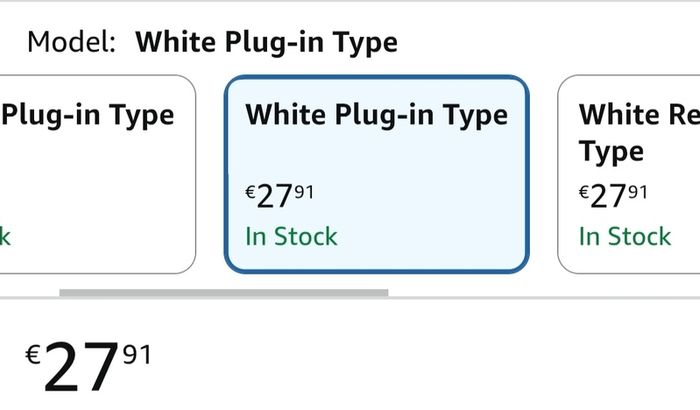Click the cut-off green stock text in left card
700x410 pixels.
coord(5,236)
